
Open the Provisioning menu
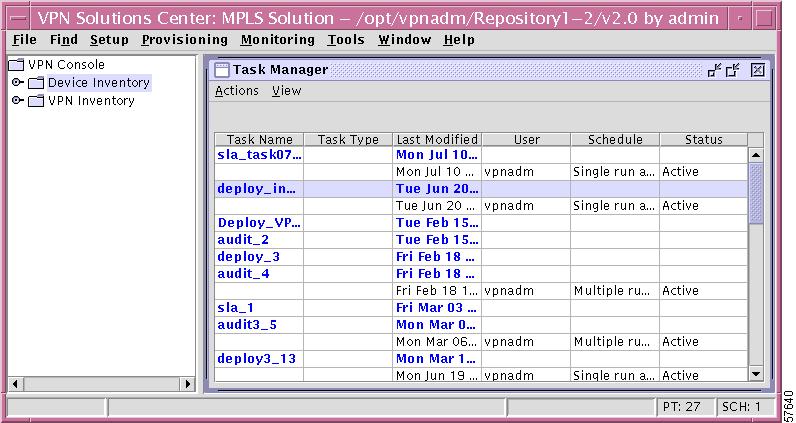(184, 40)
